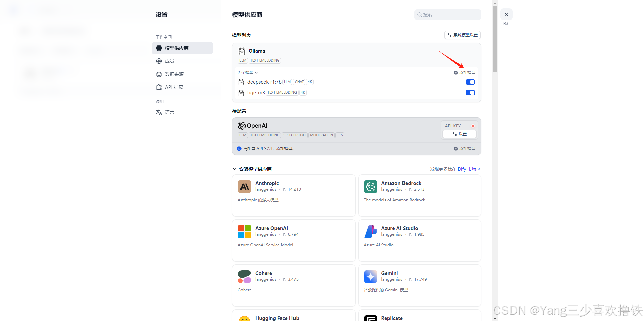The height and width of the screenshot is (321, 644).
Task: Open the Hugging Face Hub card title
Action: point(277,318)
